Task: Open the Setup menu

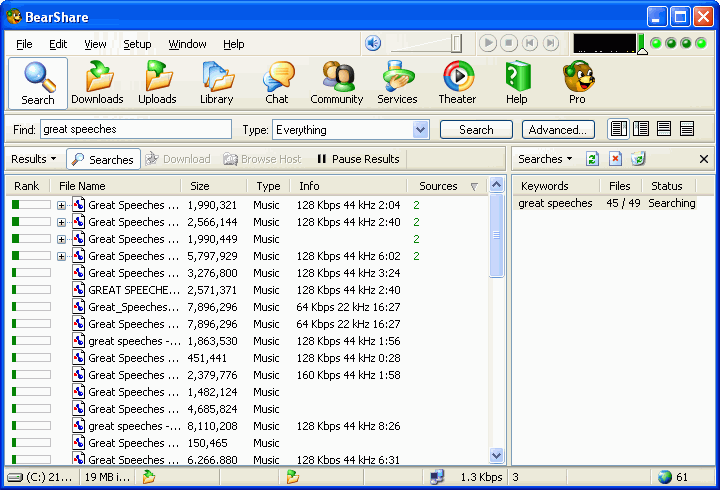Action: (x=137, y=44)
